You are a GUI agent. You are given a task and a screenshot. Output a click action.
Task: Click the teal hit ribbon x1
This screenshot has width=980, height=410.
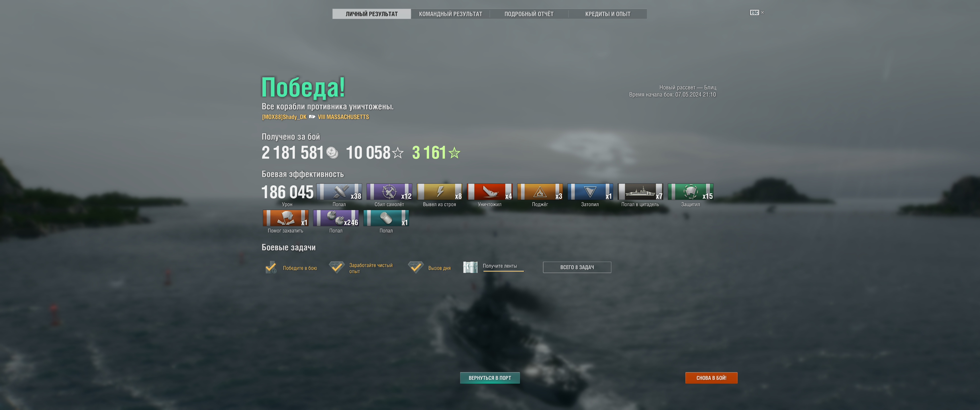click(386, 218)
